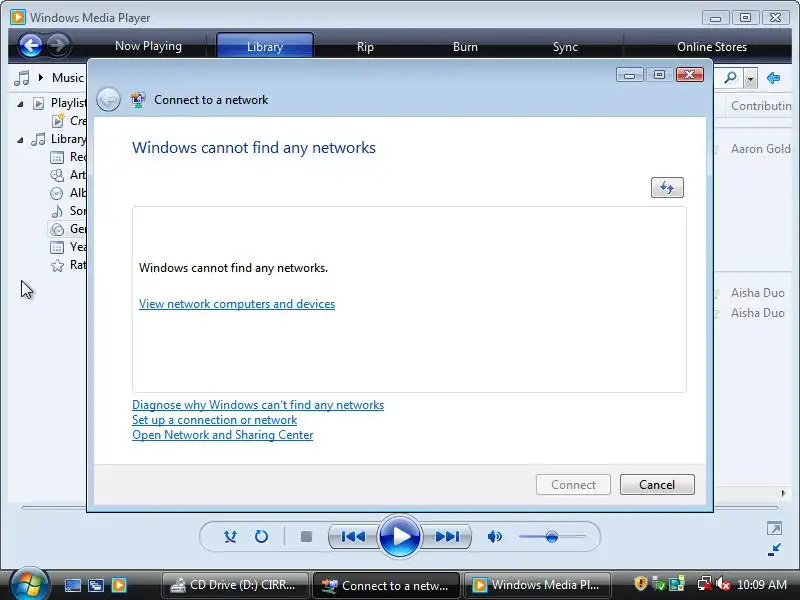This screenshot has width=800, height=600.
Task: Switch to compact mode icon
Action: point(774,549)
